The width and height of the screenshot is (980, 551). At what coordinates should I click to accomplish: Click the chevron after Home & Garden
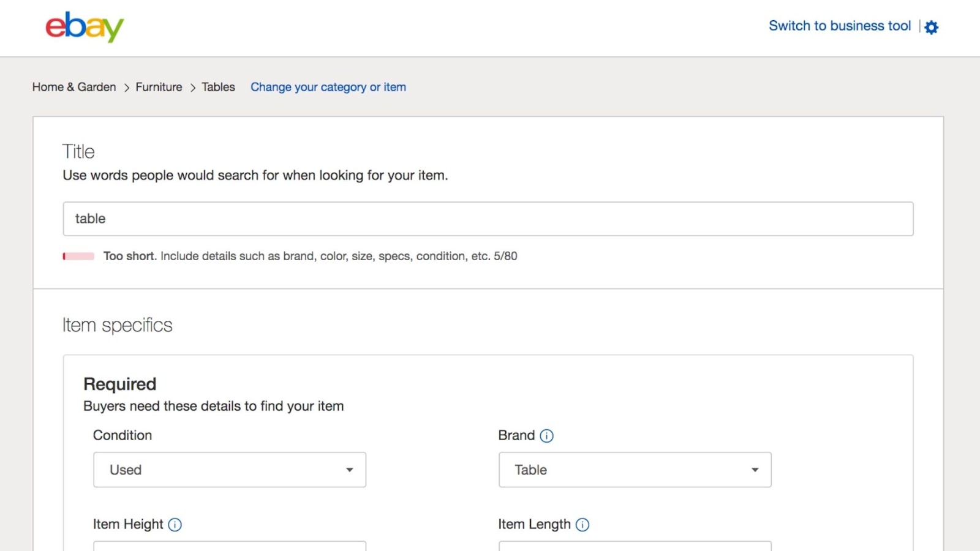coord(127,88)
